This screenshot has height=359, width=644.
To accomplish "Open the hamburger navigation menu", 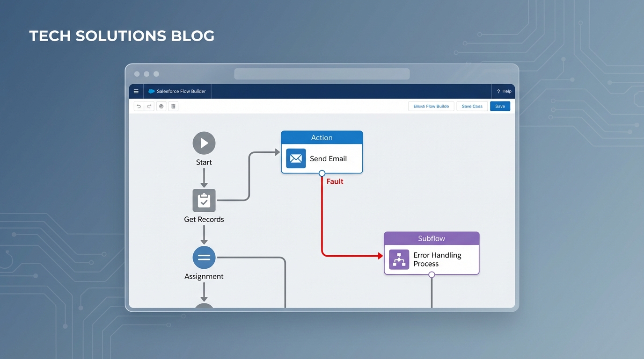I will coord(136,91).
